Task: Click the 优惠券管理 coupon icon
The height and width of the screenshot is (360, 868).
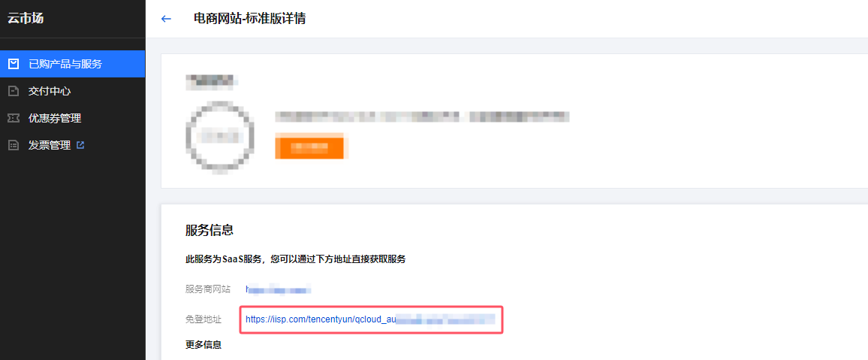Action: (x=14, y=118)
